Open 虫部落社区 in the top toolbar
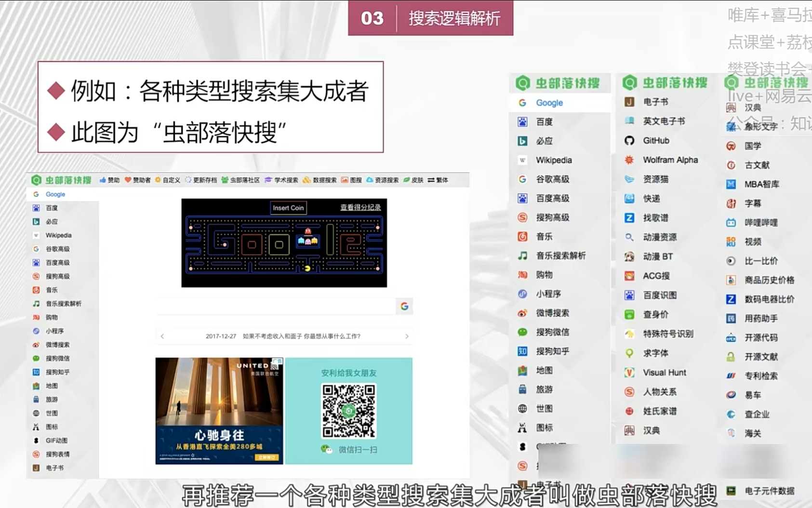 click(240, 180)
